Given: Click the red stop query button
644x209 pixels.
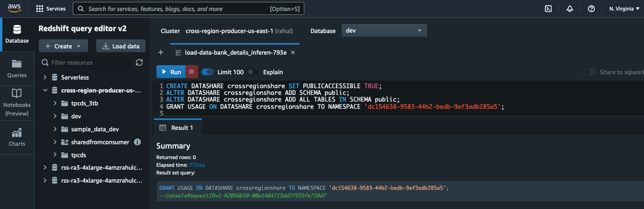Looking at the screenshot, I should coord(191,72).
